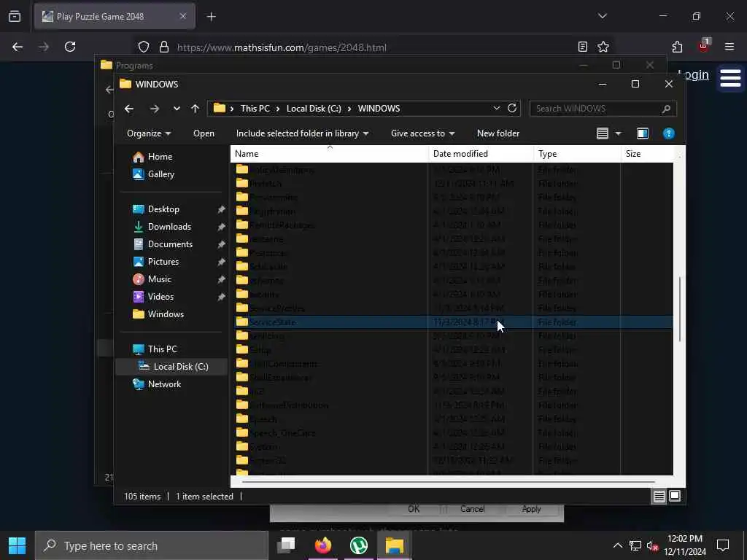Sort by Type column header
The height and width of the screenshot is (560, 747).
coord(577,154)
